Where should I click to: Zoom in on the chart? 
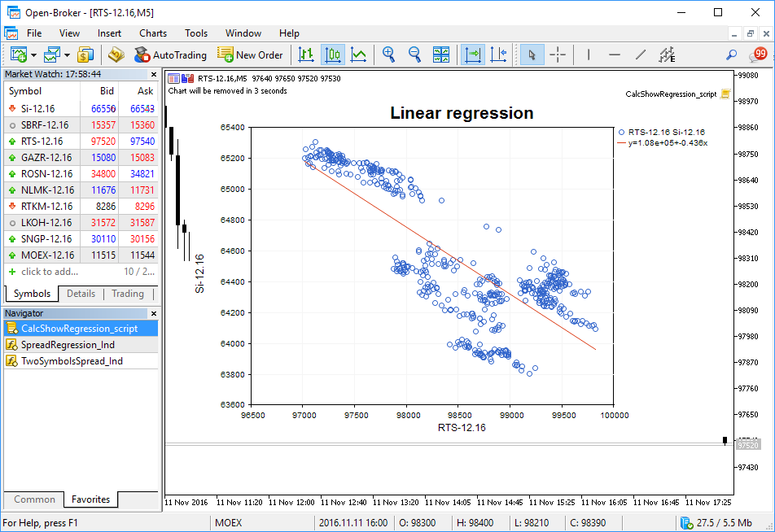click(x=389, y=55)
